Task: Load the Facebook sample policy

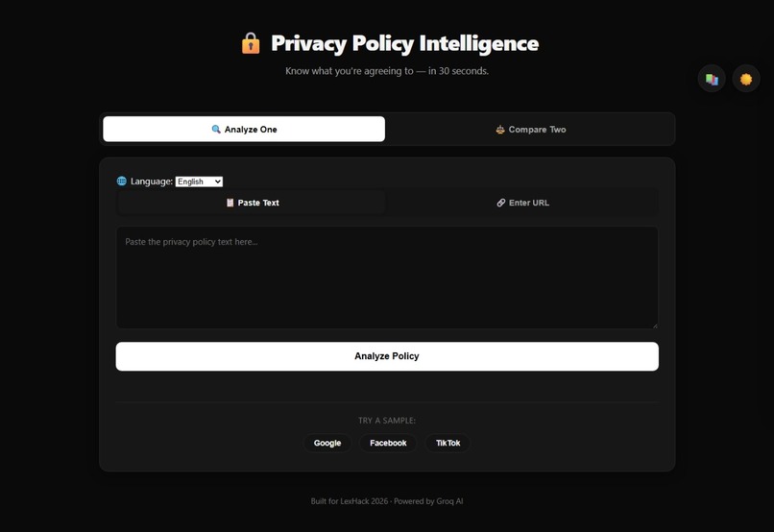Action: 388,443
